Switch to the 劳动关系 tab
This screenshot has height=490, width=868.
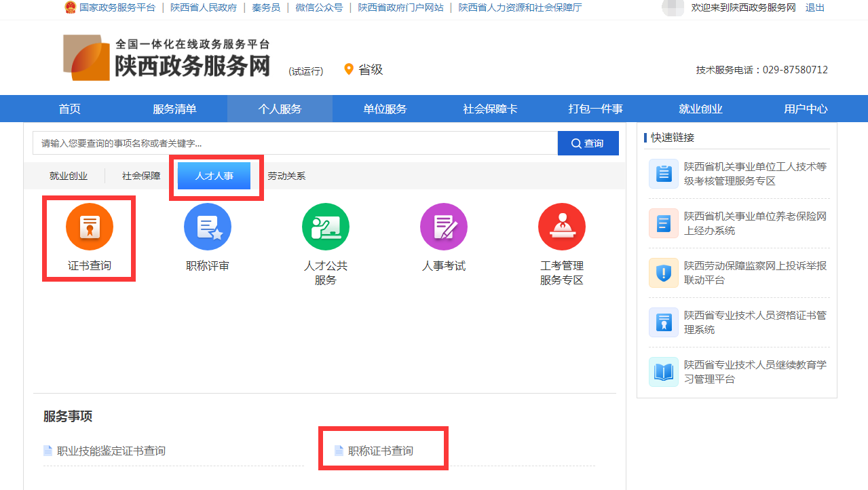286,175
